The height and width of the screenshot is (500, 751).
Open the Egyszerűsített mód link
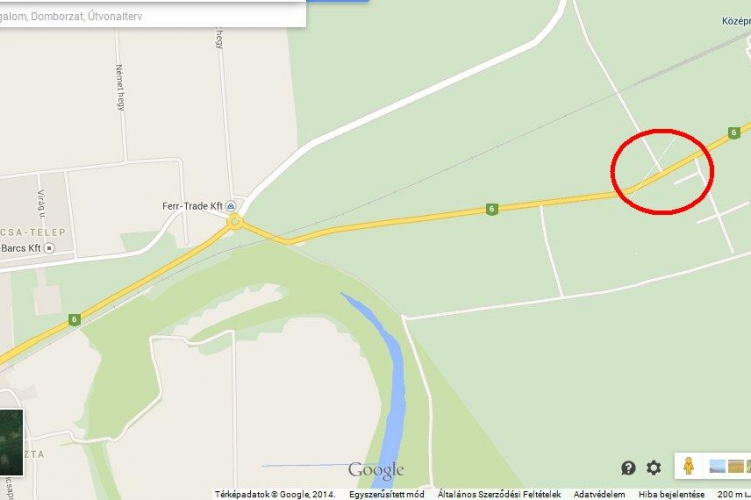click(x=387, y=494)
